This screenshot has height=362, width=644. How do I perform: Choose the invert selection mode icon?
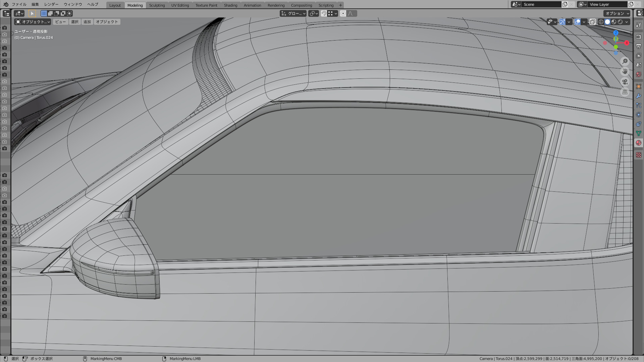63,13
